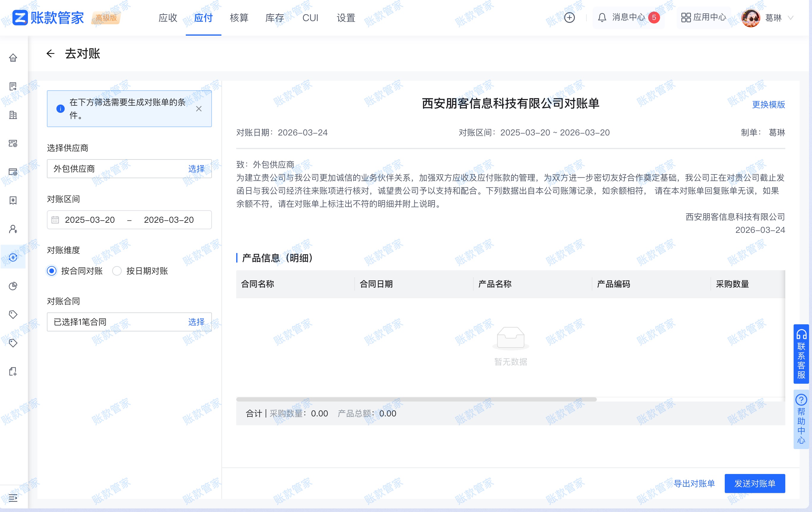Open the pie chart statistics icon
812x512 pixels.
pos(13,286)
